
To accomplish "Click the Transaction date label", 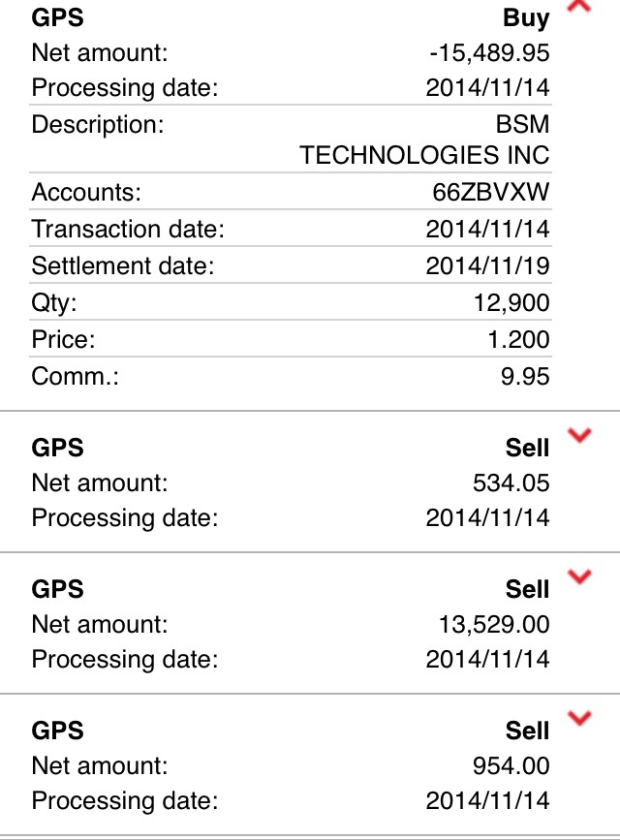I will click(128, 230).
